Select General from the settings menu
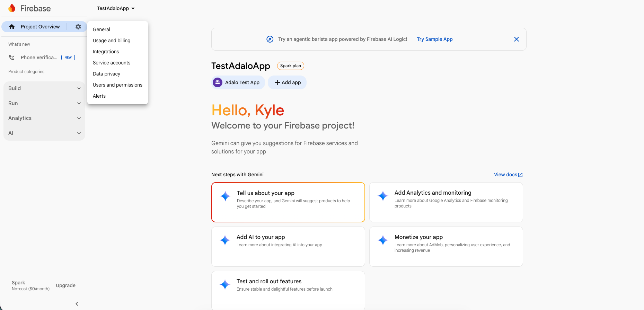644x310 pixels. point(102,29)
